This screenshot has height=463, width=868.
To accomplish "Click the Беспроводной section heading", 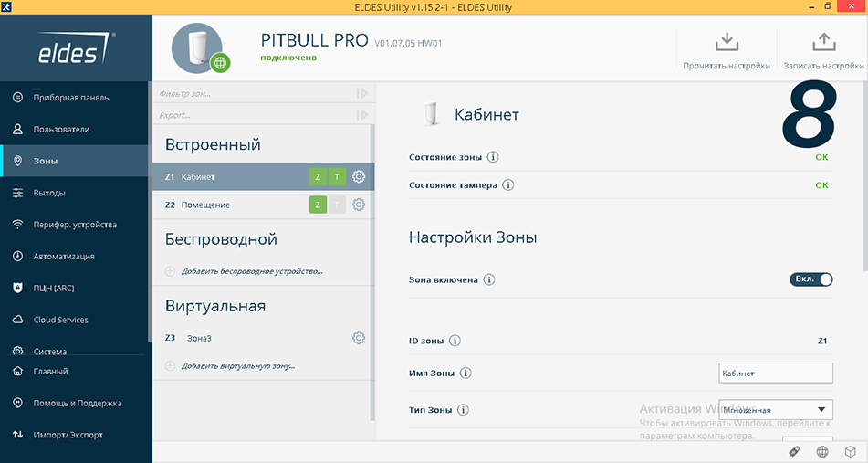I will [x=221, y=239].
